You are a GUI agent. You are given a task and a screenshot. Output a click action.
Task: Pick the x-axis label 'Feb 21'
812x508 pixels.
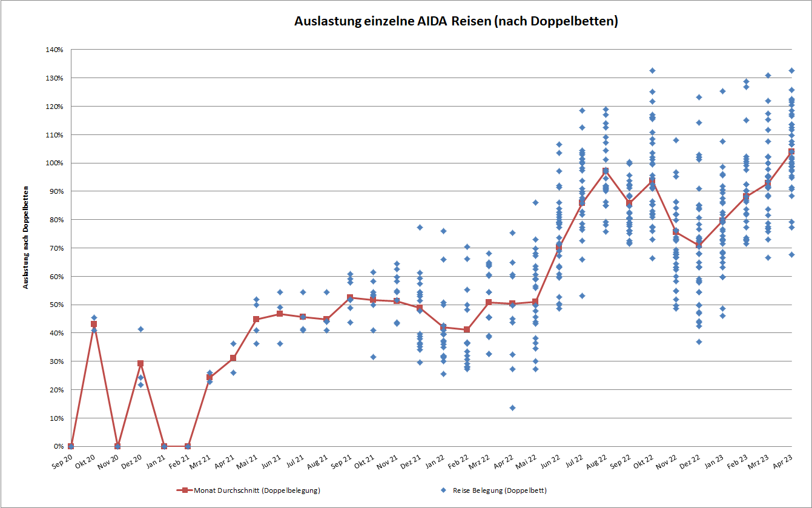[x=179, y=461]
